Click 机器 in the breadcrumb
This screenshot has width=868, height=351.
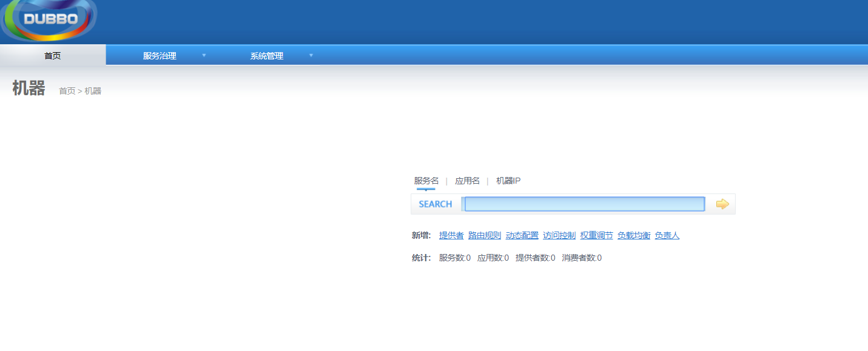(93, 91)
